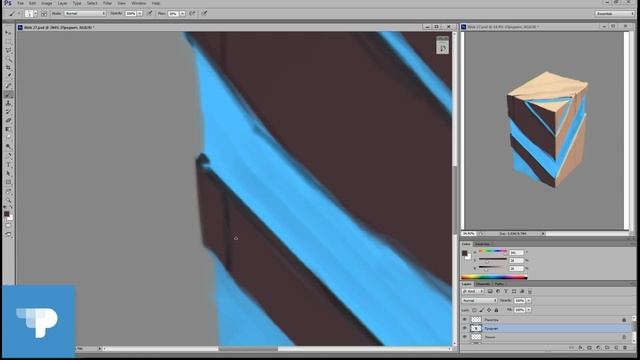This screenshot has height=360, width=640.
Task: Toggle lock all in Layers panel
Action: tap(496, 310)
